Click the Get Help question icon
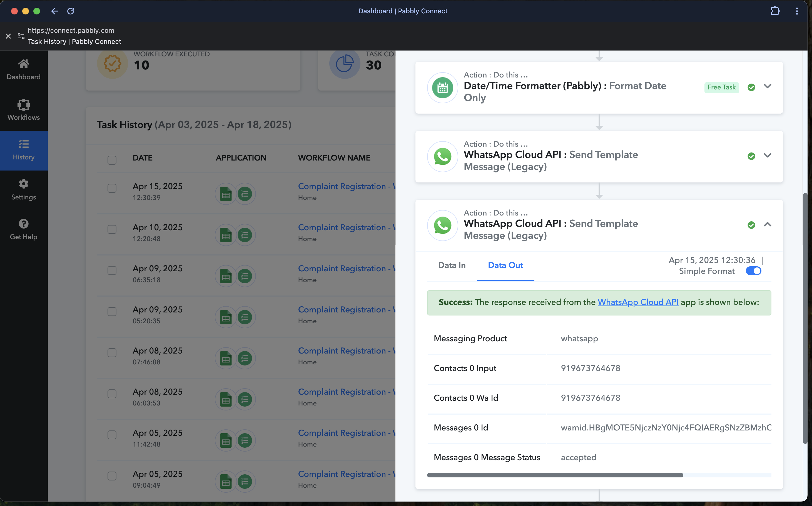 (23, 224)
